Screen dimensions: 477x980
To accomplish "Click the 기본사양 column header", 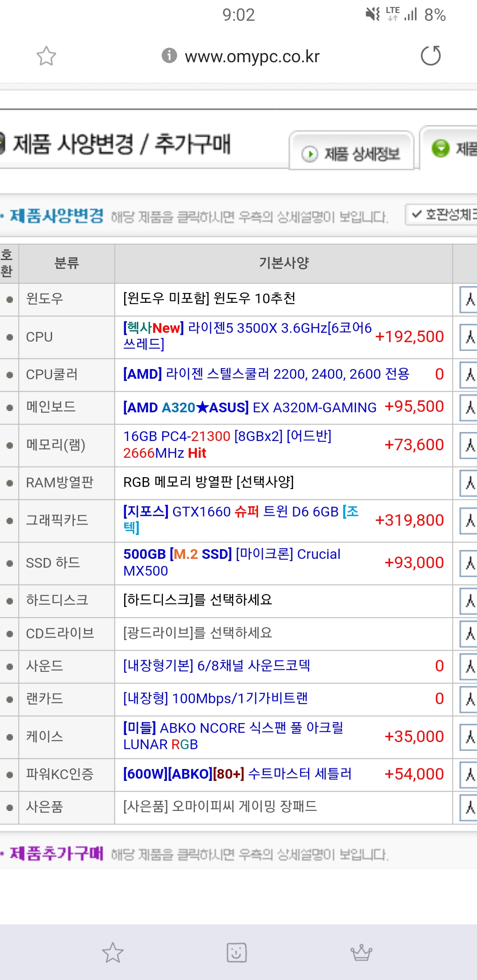I will click(284, 264).
